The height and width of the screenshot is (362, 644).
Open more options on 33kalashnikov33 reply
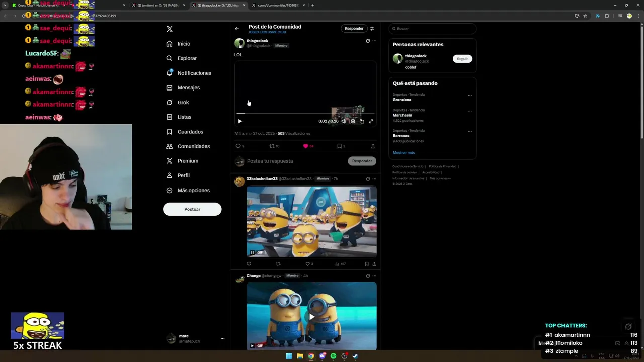tap(374, 179)
